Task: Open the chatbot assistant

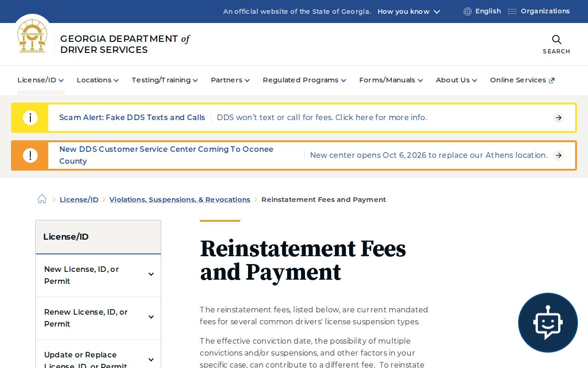Action: point(548,322)
